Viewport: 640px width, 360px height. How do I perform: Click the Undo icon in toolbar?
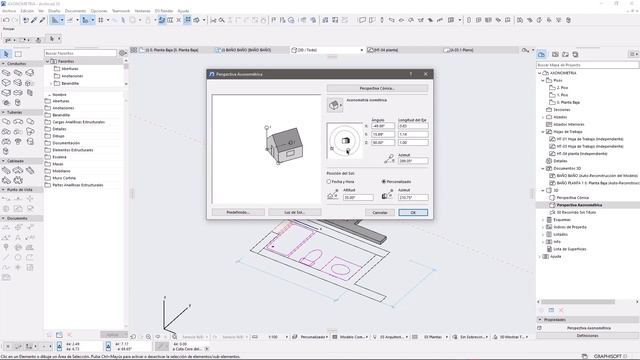pyautogui.click(x=6, y=20)
